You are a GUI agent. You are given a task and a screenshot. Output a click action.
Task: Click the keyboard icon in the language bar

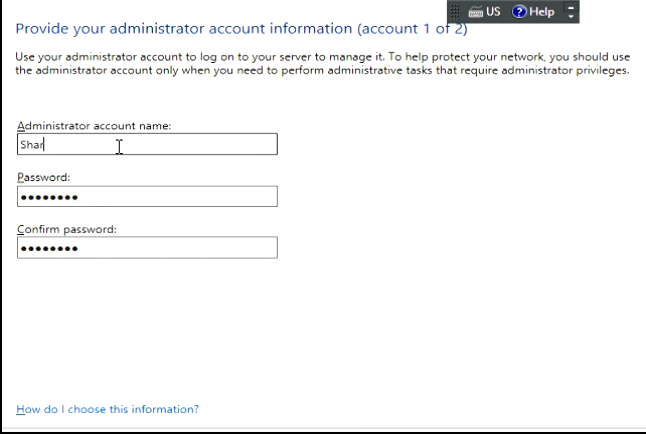point(474,12)
